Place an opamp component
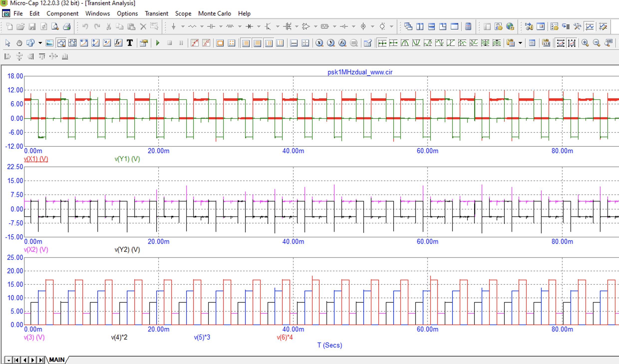The image size is (619, 364). (x=306, y=26)
